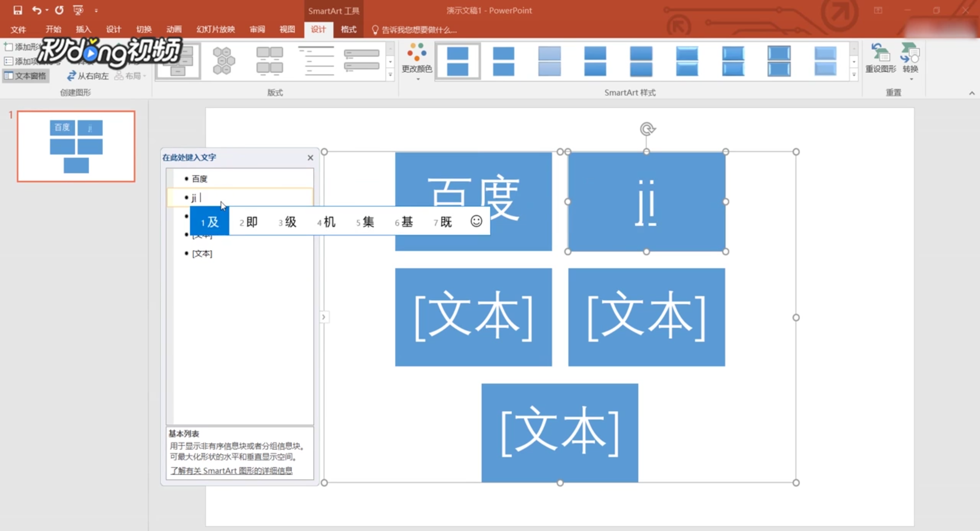Switch to the 切换 tab
The width and height of the screenshot is (980, 531).
point(144,30)
